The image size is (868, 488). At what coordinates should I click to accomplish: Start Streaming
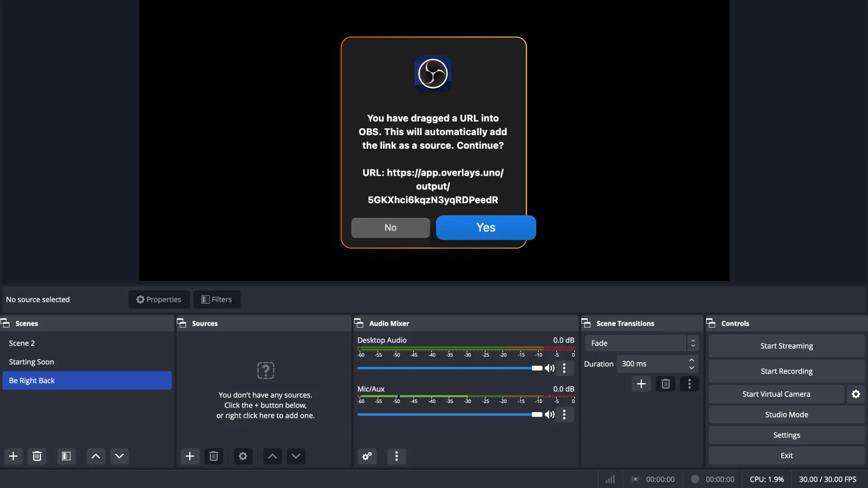click(x=787, y=346)
